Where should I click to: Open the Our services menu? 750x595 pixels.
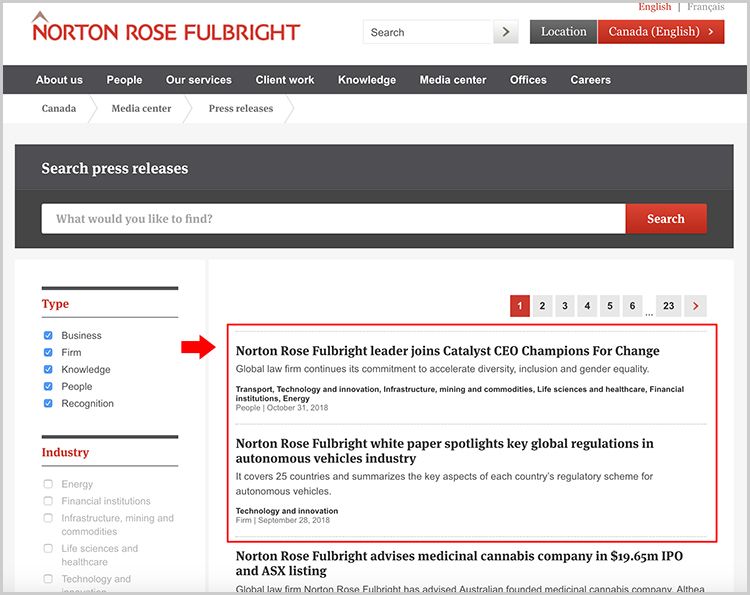pos(199,80)
